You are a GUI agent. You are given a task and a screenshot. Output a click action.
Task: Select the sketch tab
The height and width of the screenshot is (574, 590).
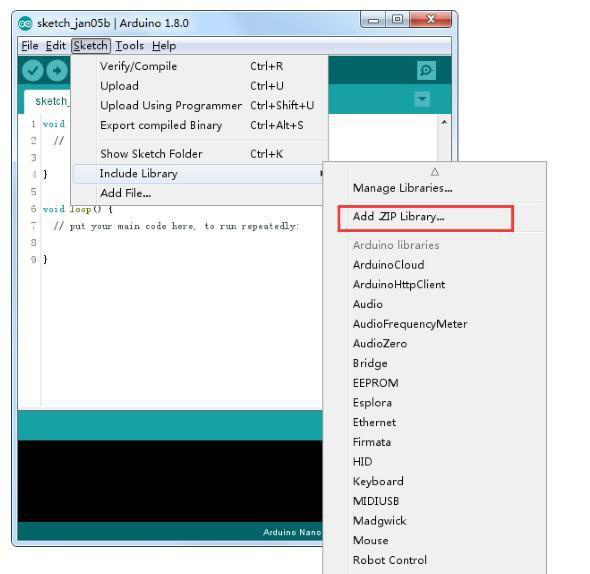47,101
